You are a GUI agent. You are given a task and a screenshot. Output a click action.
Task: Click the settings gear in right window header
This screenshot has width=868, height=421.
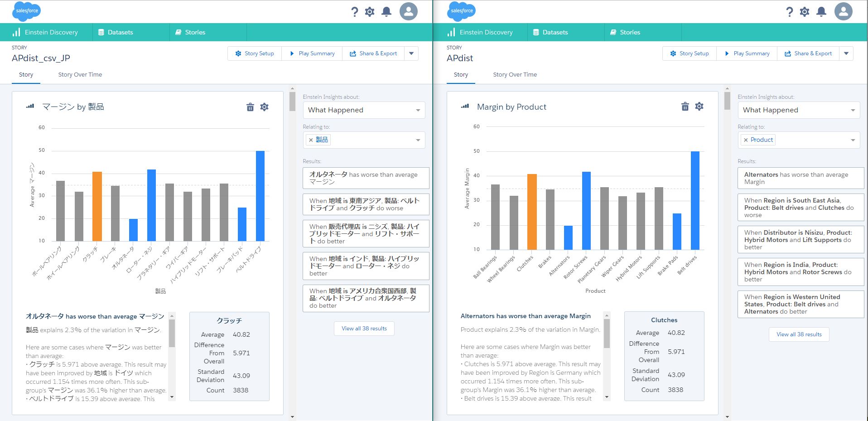coord(804,12)
